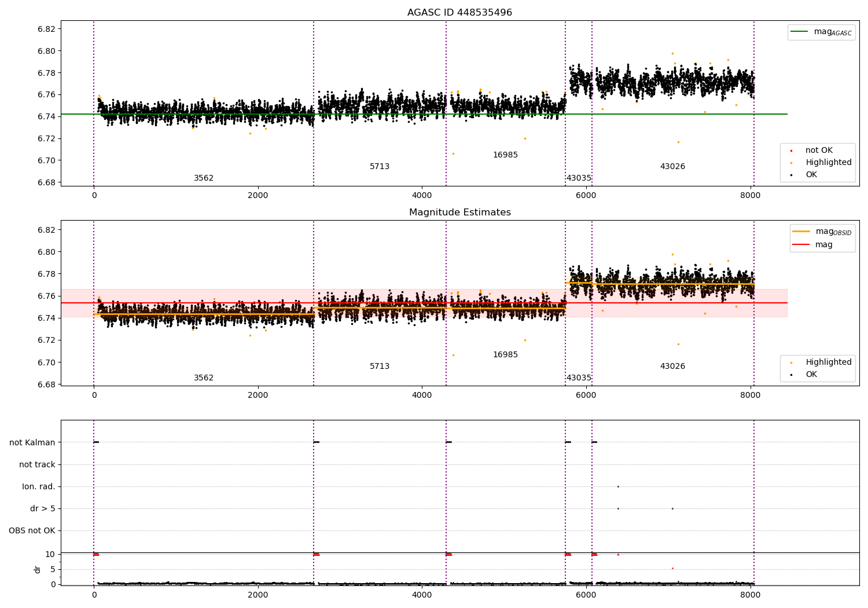The image size is (868, 608).
Task: Select obsid label 16985 in Magnitude Estimates plot
Action: 505,355
